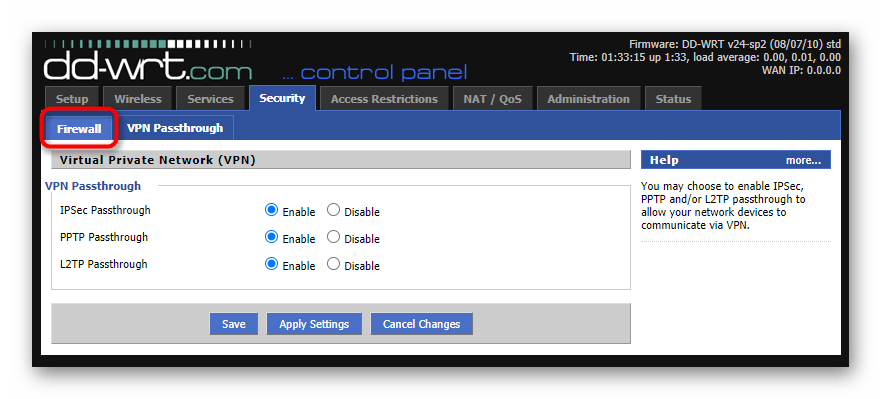The height and width of the screenshot is (399, 881).
Task: Disable IPSec Passthrough
Action: point(333,210)
